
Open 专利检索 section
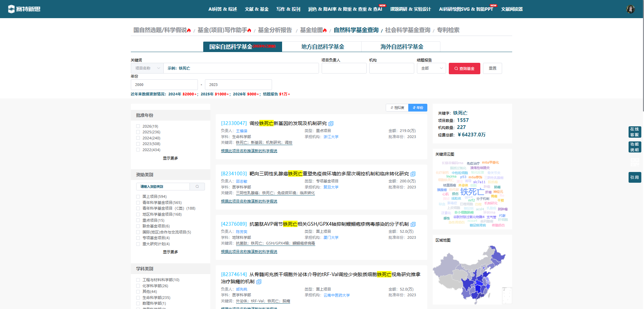point(448,30)
